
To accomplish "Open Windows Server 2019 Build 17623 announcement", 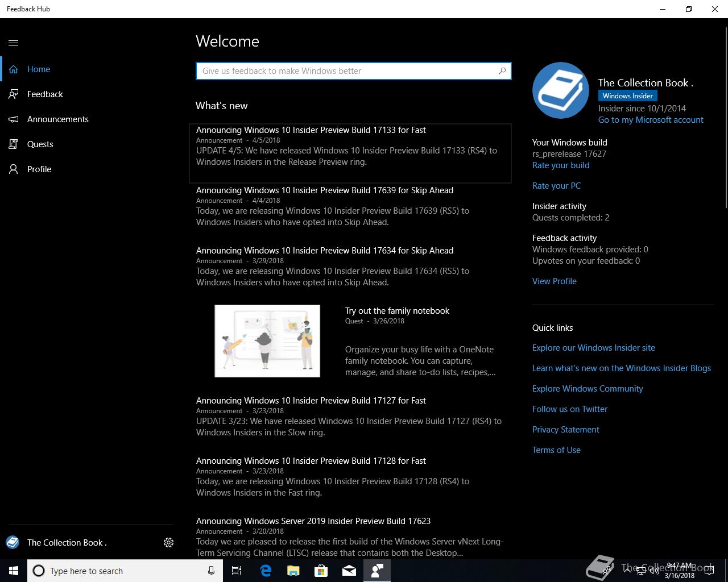I will tap(350, 537).
